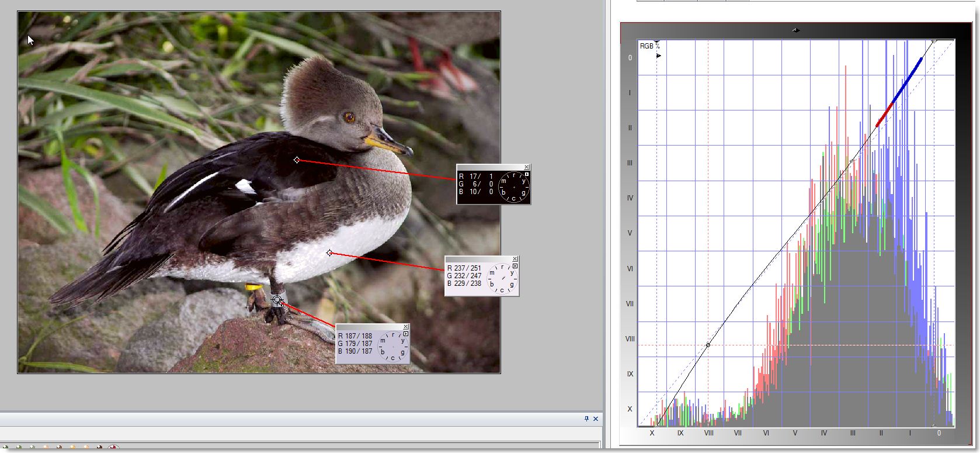Open the options arrow on the R 187/188 readout
The width and height of the screenshot is (980, 453).
click(406, 334)
